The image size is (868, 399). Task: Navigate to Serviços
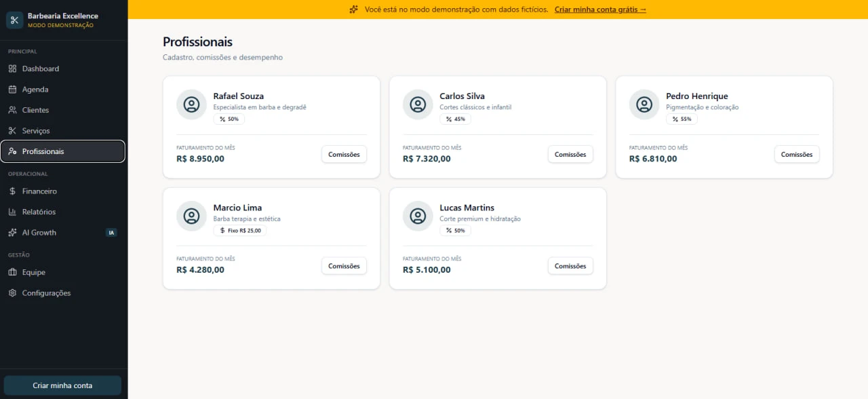pyautogui.click(x=63, y=130)
